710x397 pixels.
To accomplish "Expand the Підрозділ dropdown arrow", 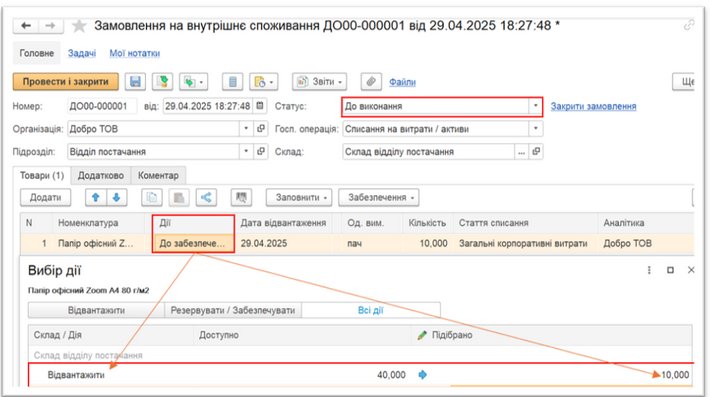I will (246, 151).
